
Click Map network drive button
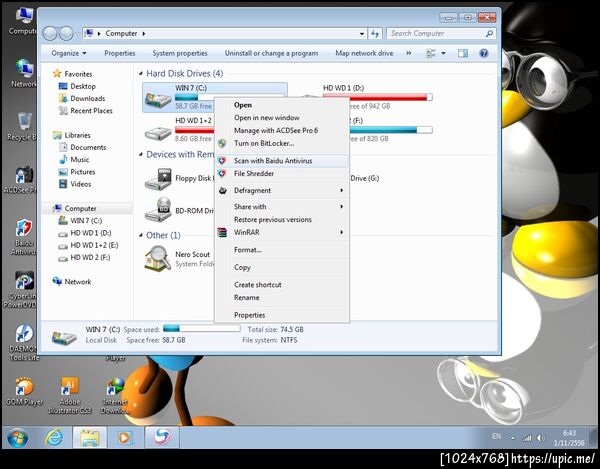coord(364,53)
